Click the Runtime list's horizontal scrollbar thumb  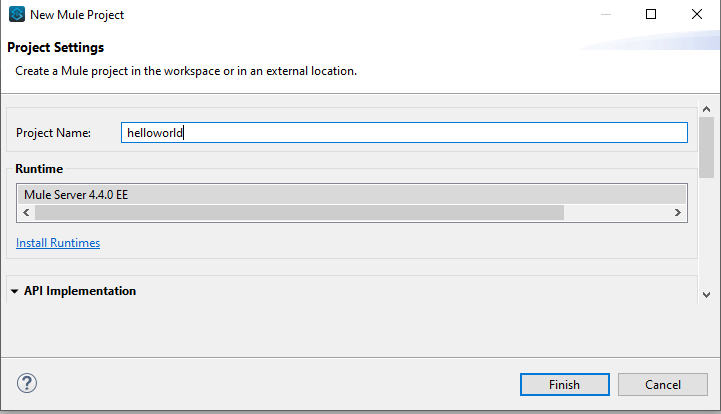click(298, 213)
